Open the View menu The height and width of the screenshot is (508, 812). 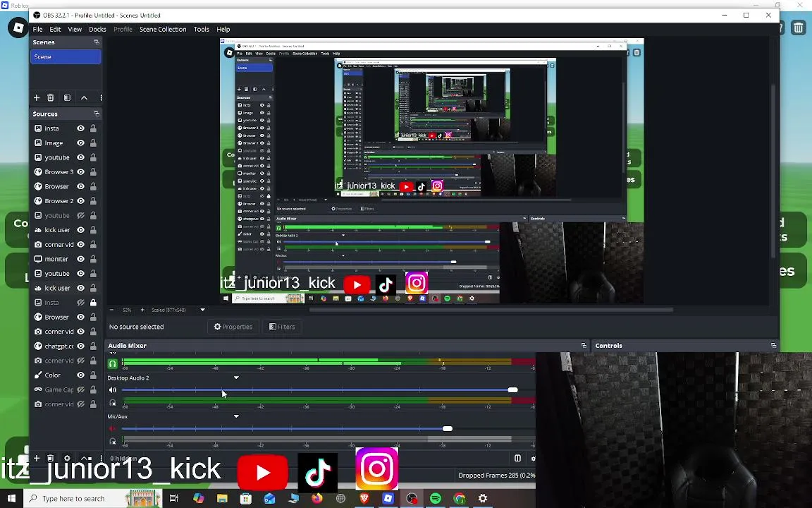click(75, 29)
